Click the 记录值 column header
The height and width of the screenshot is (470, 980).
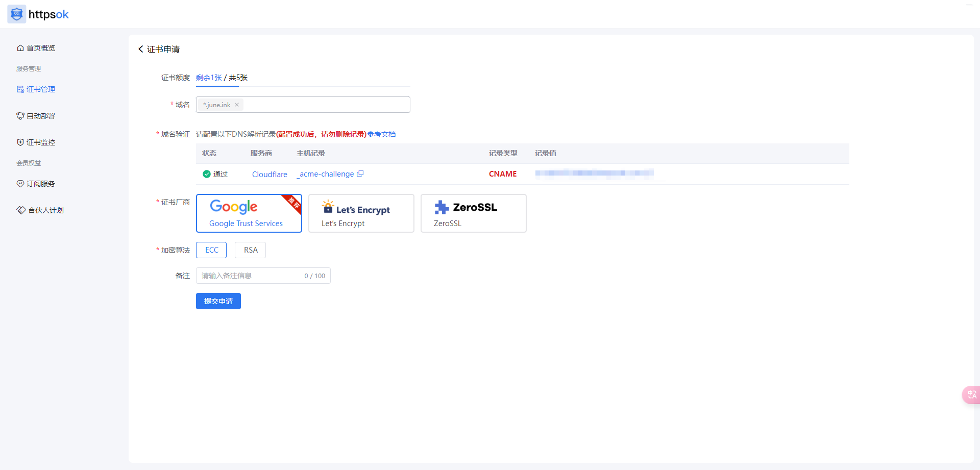coord(546,153)
